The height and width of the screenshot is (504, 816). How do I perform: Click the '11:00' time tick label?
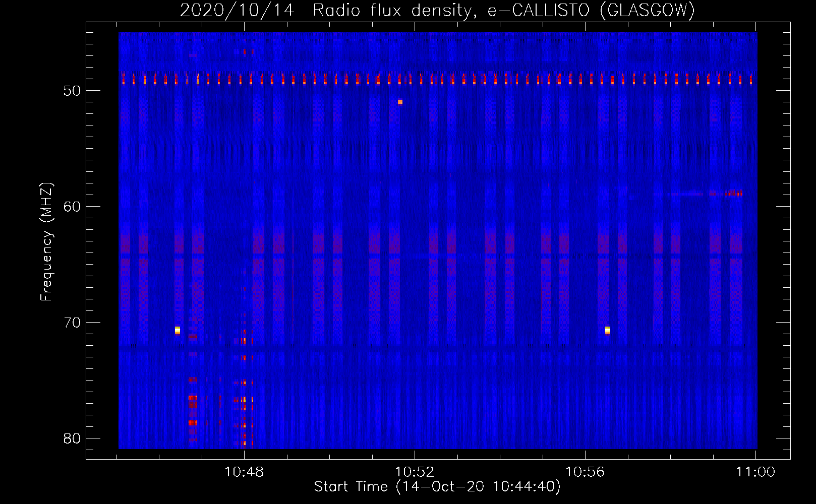pos(755,472)
